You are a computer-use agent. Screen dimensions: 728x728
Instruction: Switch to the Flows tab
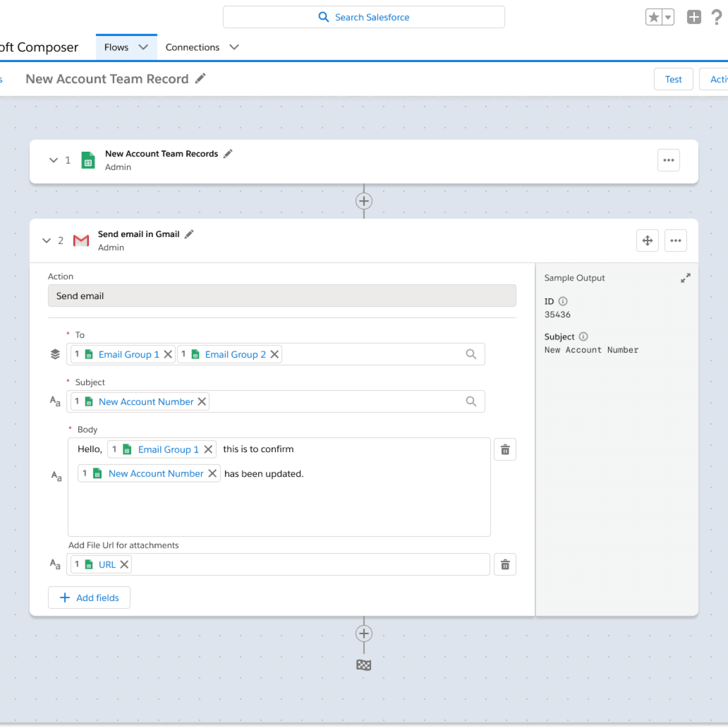click(117, 47)
